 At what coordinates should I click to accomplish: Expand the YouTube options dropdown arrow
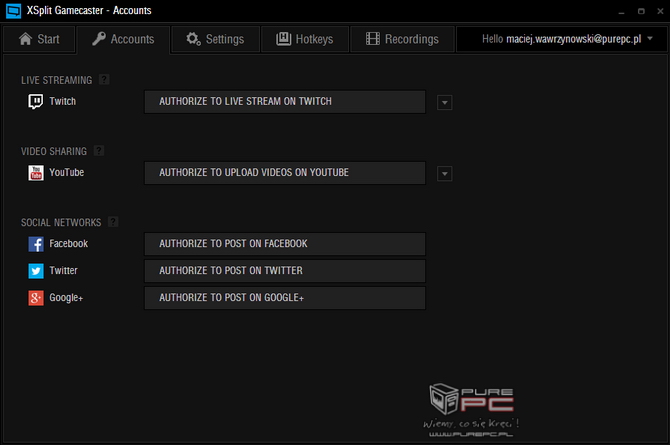444,174
